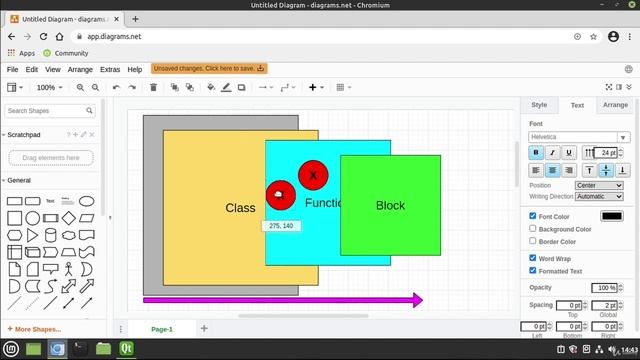The height and width of the screenshot is (360, 640).
Task: Send selection to back icon
Action: [190, 87]
